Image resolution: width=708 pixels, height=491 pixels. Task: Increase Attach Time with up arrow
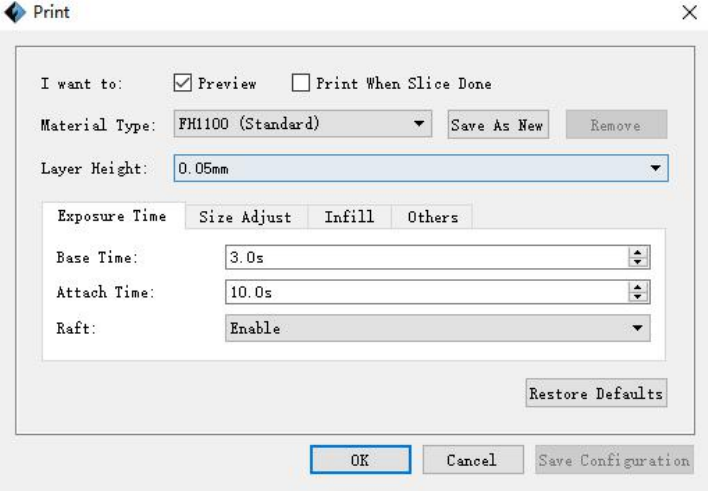tap(638, 288)
